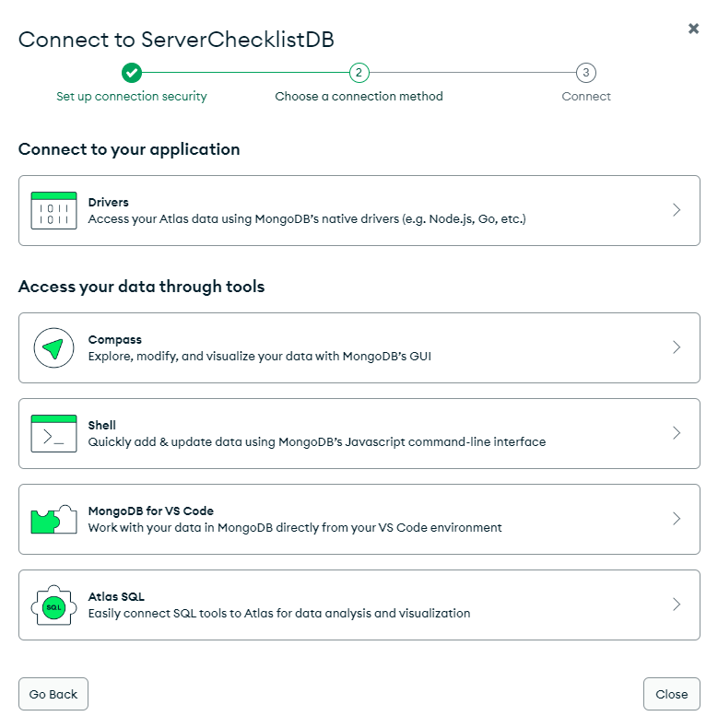
Task: Click the step 3 circle indicator
Action: [586, 73]
